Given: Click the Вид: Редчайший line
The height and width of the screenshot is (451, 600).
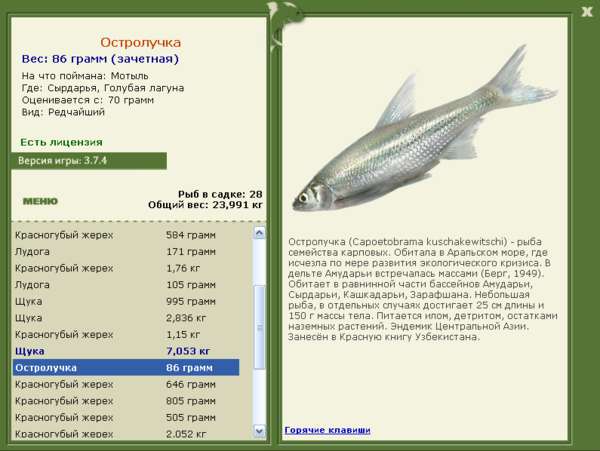Looking at the screenshot, I should [x=63, y=112].
